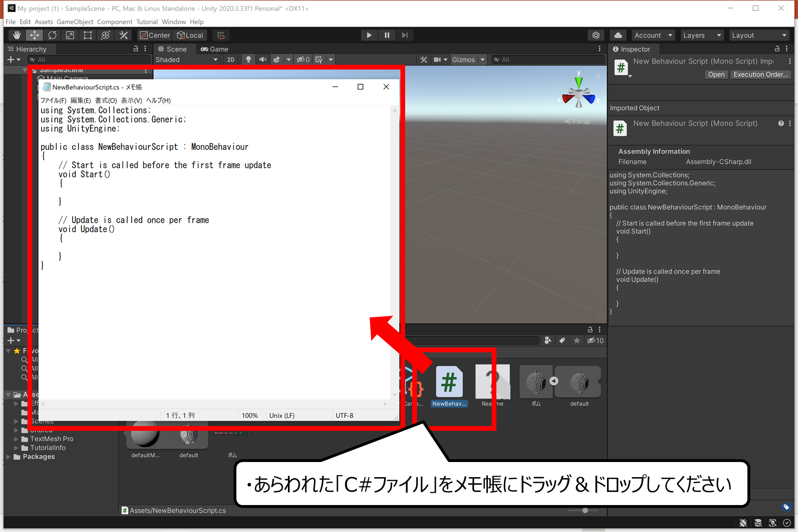Step one frame forward

tap(405, 35)
